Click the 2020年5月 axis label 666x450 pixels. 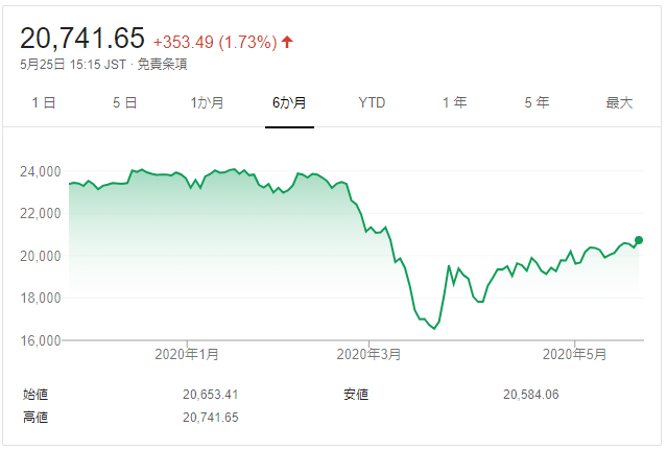click(575, 354)
